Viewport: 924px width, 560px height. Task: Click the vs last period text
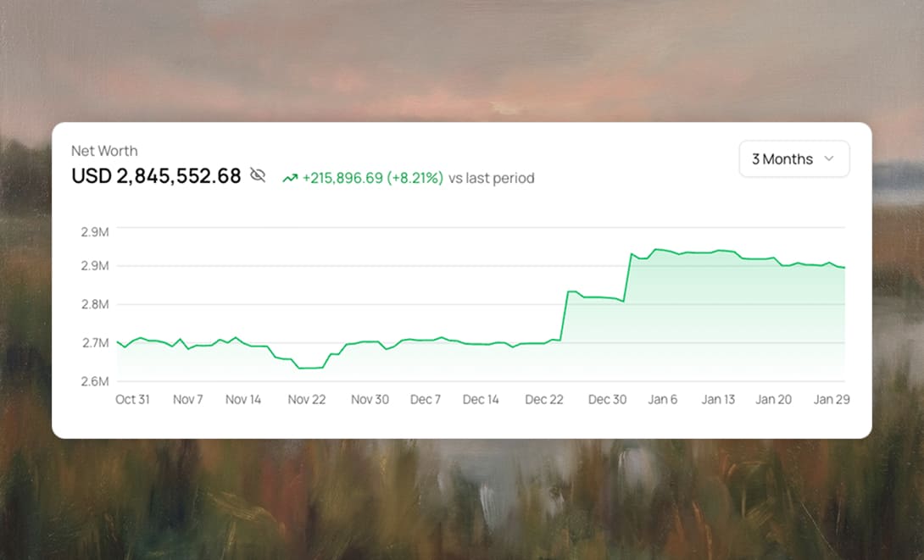click(x=493, y=178)
